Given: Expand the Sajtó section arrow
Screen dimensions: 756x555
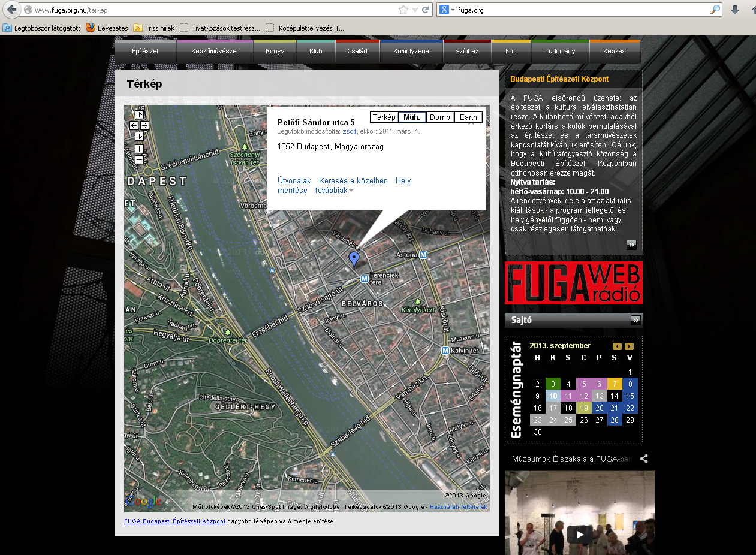Looking at the screenshot, I should tap(635, 320).
